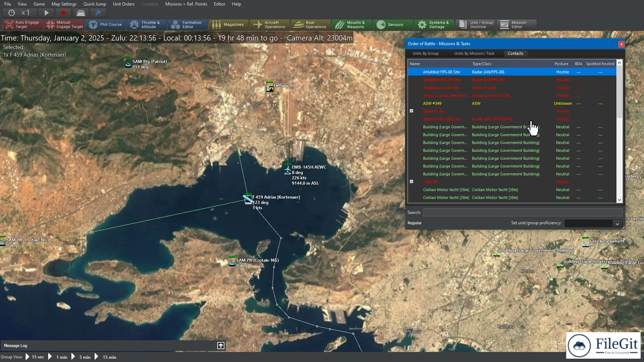Open the Editor menu
This screenshot has width=644, height=362.
pyautogui.click(x=220, y=4)
